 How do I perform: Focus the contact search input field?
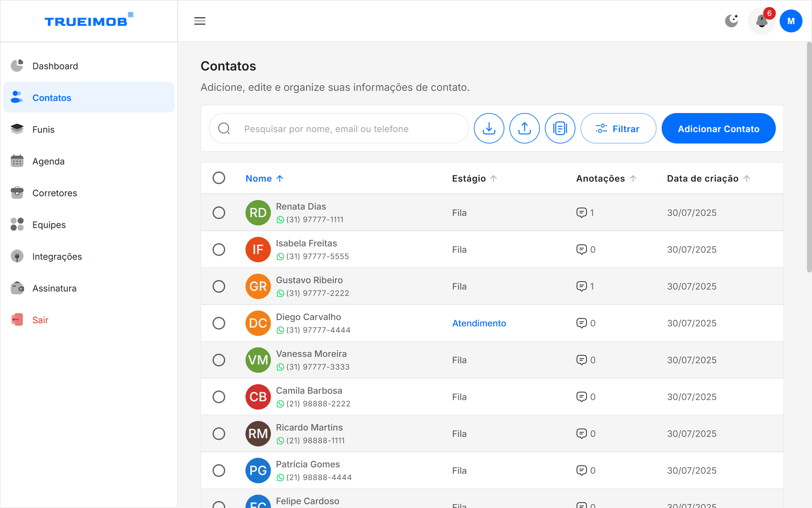338,129
